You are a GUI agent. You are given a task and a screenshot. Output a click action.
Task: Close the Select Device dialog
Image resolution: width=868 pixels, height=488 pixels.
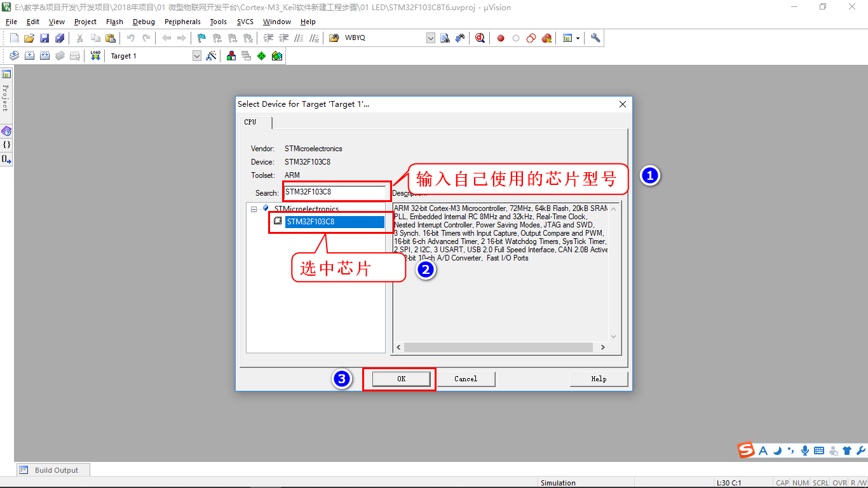623,104
